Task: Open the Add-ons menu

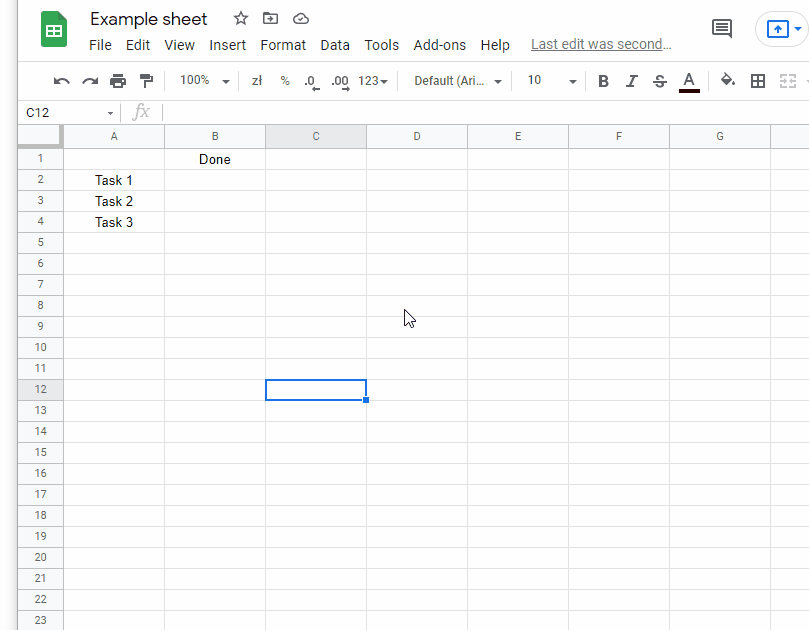Action: click(x=439, y=45)
